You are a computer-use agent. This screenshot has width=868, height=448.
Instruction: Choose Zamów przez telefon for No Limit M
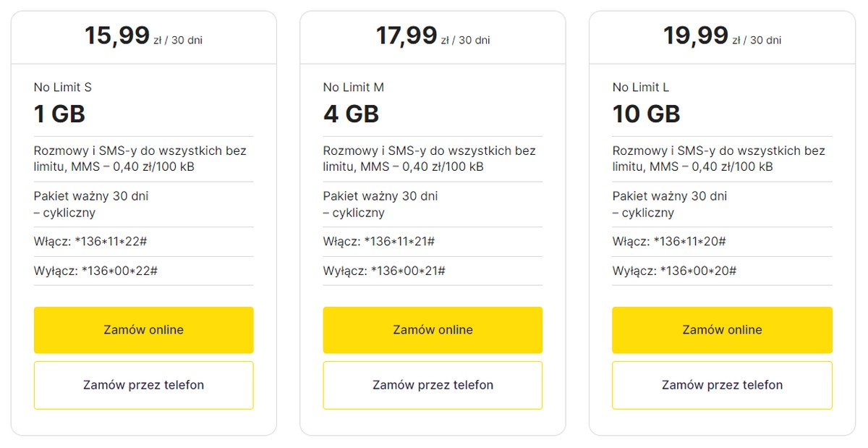point(433,385)
